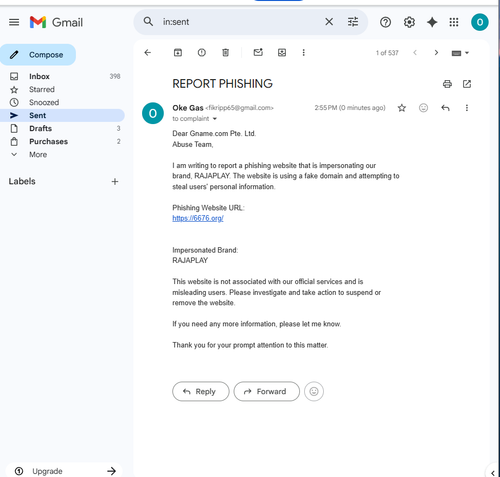
Task: Go to the previous conversation arrow
Action: 415,53
